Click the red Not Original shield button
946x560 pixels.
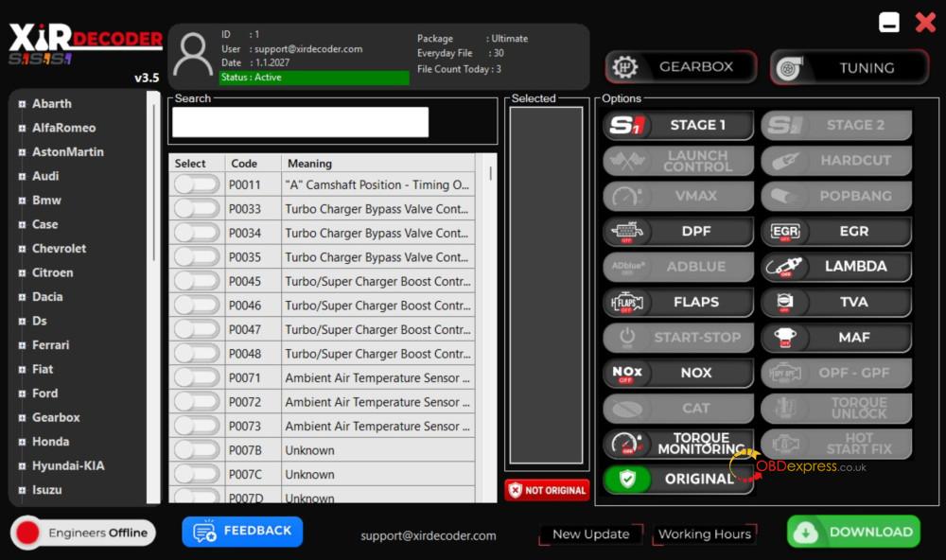547,491
